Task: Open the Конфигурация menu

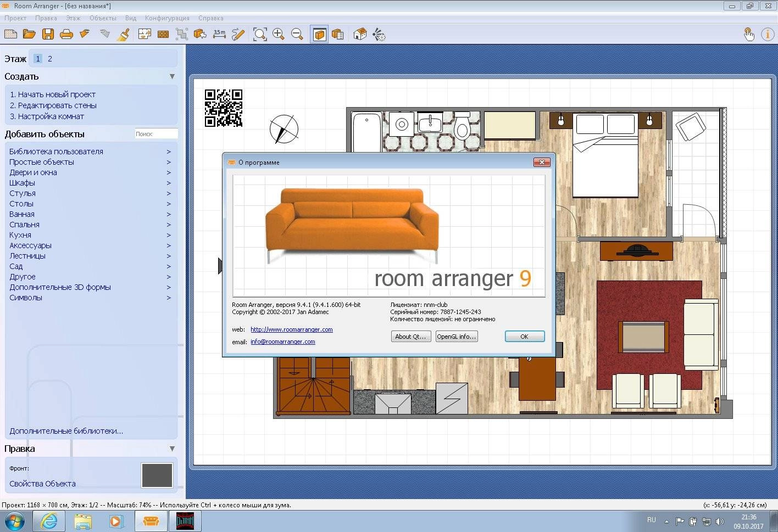Action: coord(167,18)
